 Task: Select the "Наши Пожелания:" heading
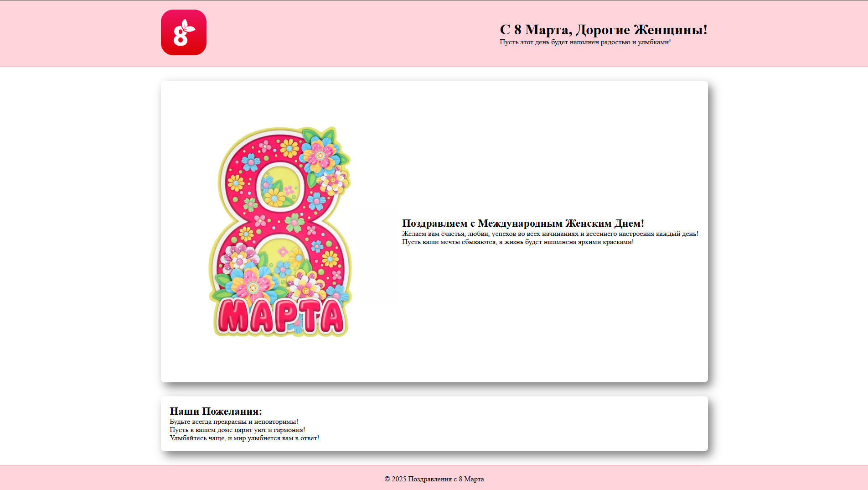[216, 411]
